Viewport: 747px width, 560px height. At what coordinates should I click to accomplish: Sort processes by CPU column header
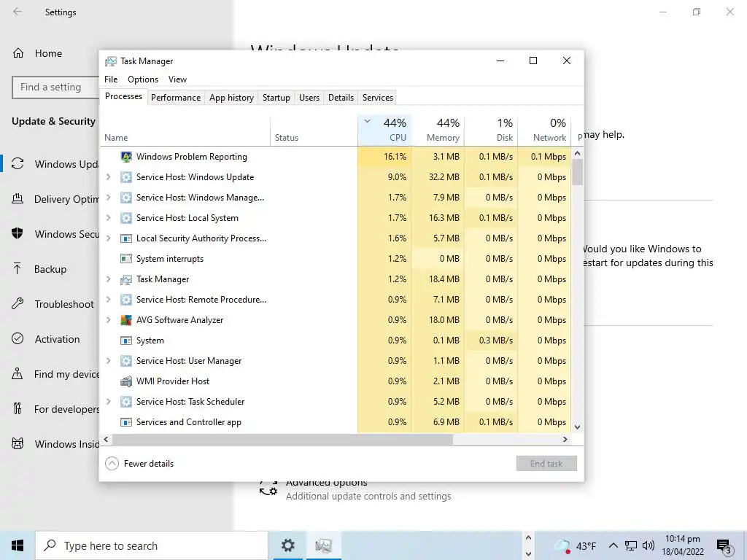click(x=385, y=130)
